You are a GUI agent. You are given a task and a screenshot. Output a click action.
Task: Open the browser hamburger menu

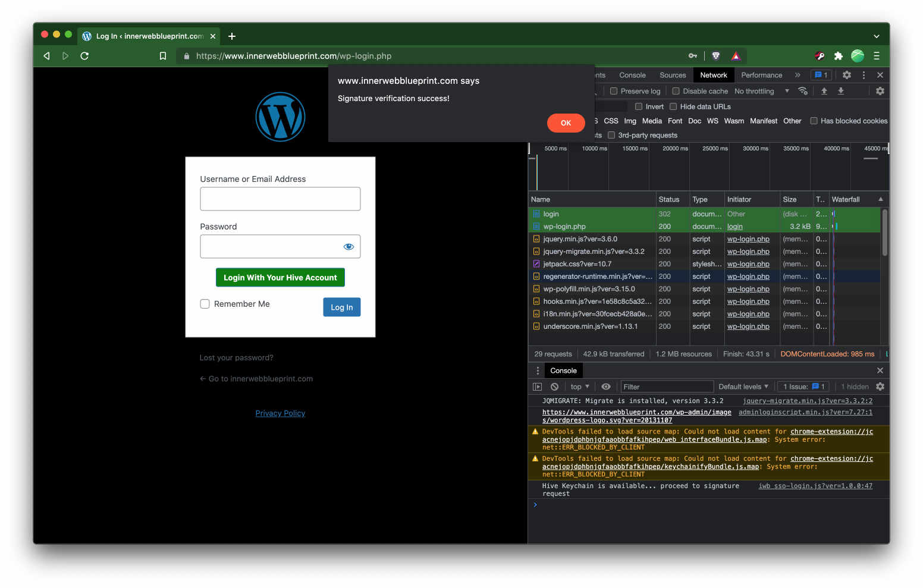877,56
